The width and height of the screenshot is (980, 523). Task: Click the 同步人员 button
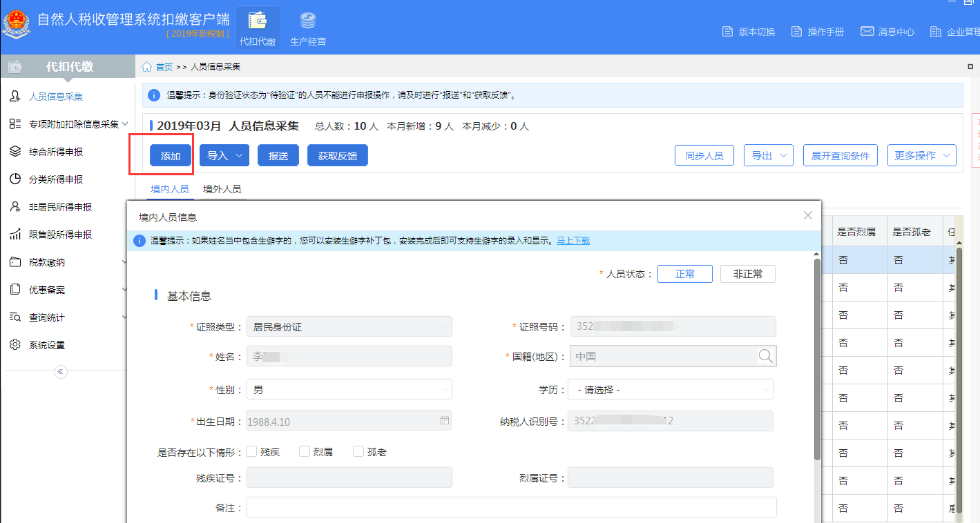[704, 156]
